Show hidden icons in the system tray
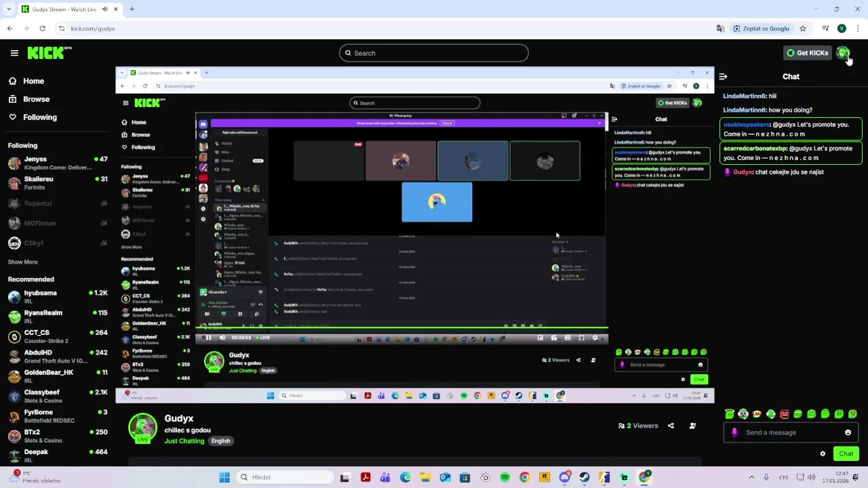Image resolution: width=868 pixels, height=488 pixels. point(751,477)
